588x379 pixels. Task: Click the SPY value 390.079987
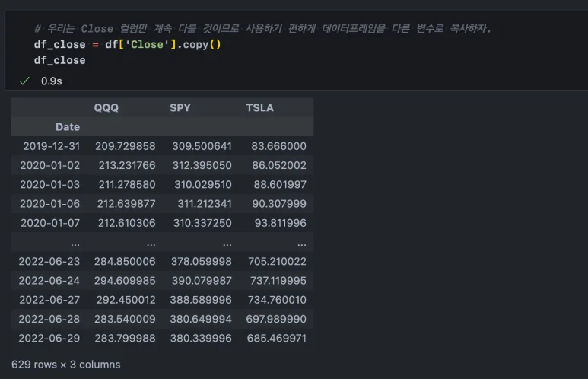pyautogui.click(x=202, y=280)
